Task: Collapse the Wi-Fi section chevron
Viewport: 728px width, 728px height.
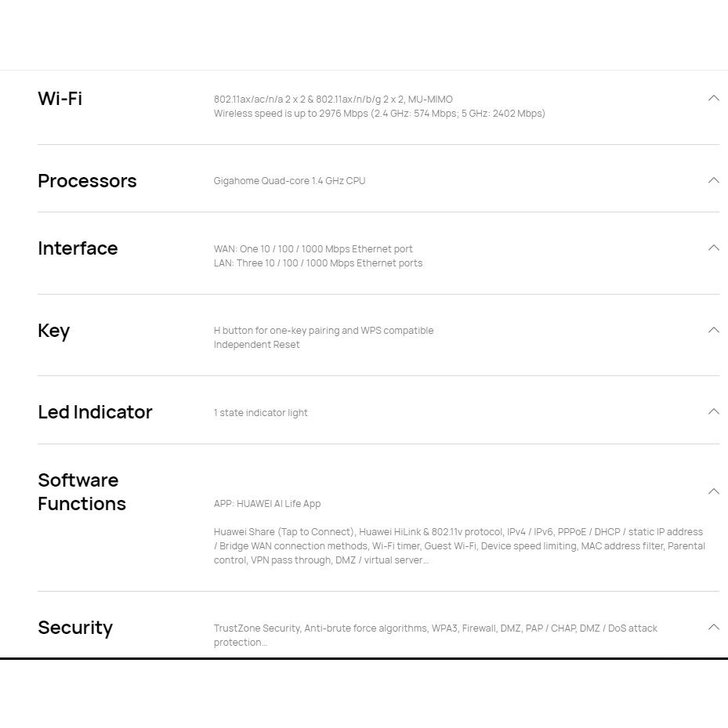Action: pyautogui.click(x=713, y=98)
